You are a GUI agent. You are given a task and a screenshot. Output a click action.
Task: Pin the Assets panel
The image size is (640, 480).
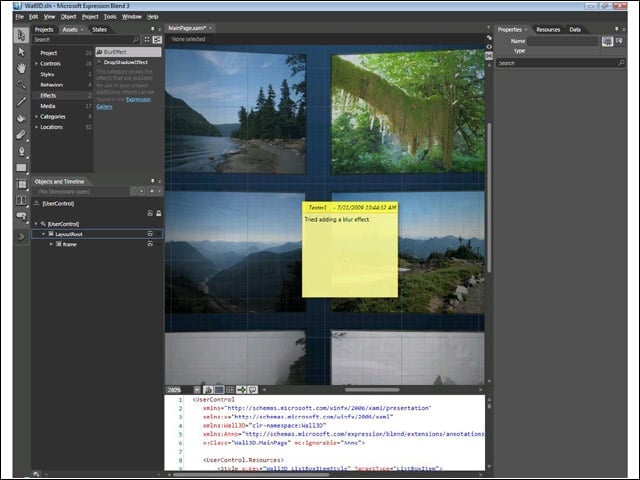click(153, 29)
